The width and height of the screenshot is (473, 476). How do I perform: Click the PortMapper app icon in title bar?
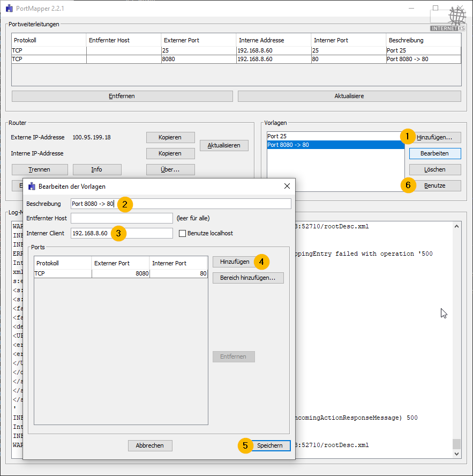(9, 8)
